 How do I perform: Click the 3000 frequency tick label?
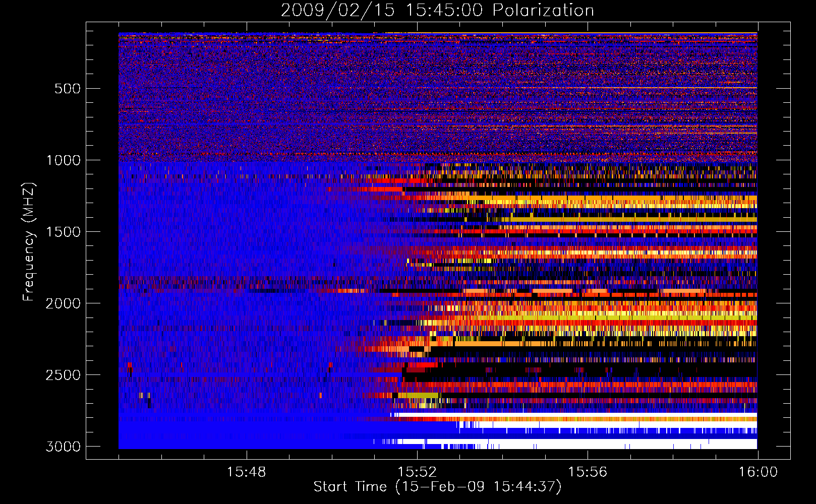63,447
